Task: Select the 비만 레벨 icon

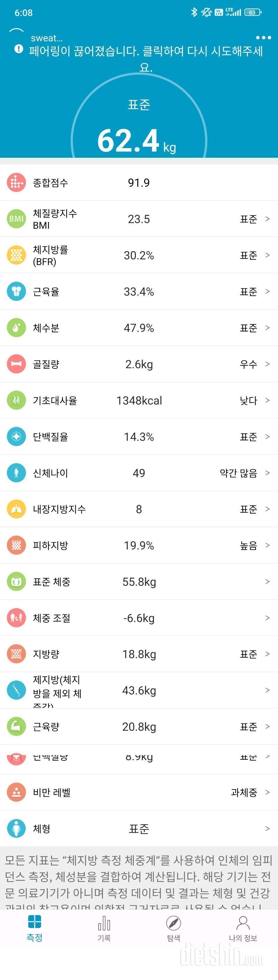Action: point(16,793)
